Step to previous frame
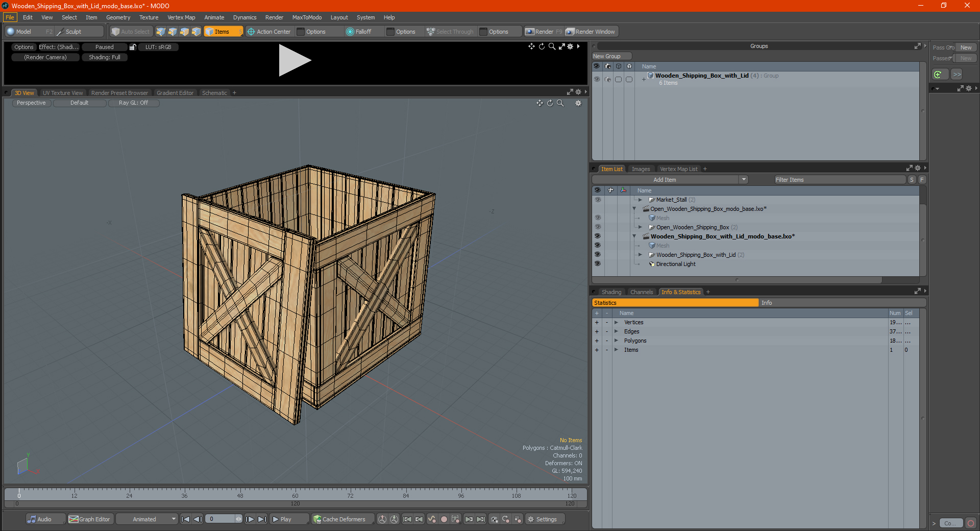 (x=198, y=519)
